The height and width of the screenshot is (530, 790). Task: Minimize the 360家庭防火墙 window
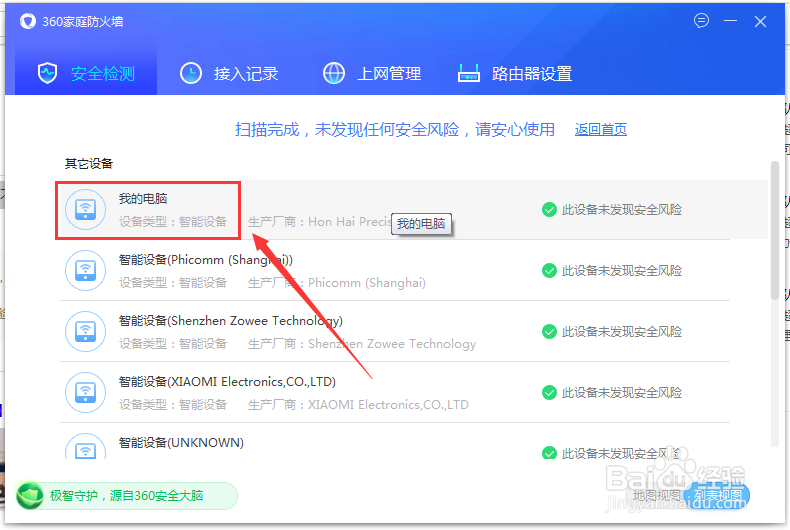coord(731,21)
